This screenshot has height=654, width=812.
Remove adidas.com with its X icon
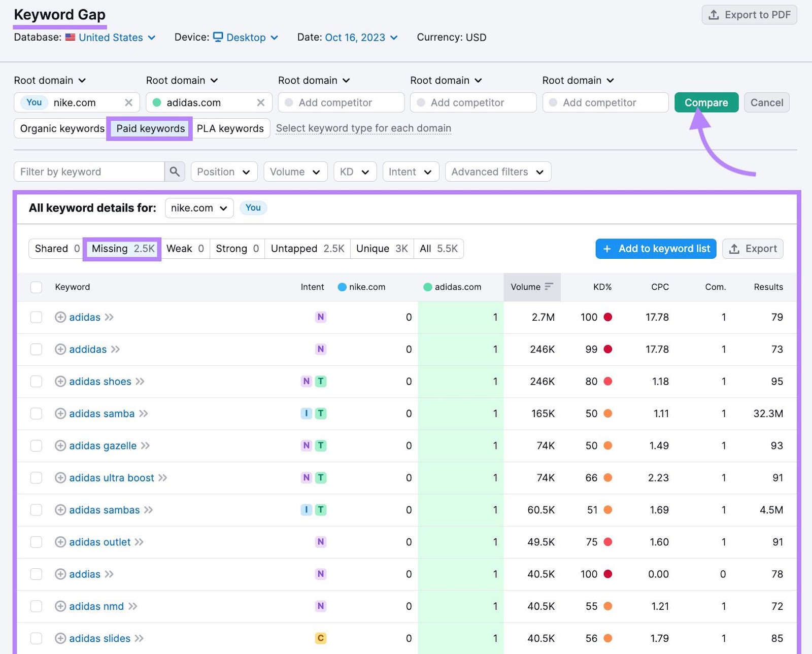click(261, 102)
